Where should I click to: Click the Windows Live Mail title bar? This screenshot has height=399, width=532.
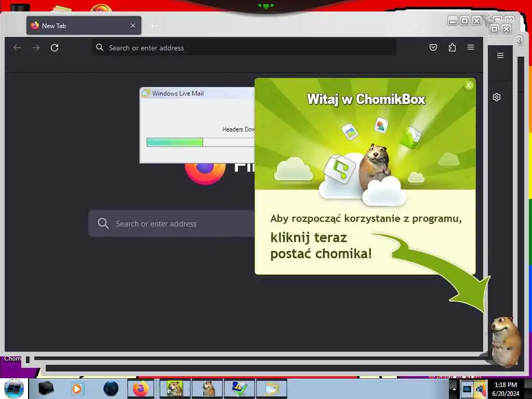[x=197, y=93]
